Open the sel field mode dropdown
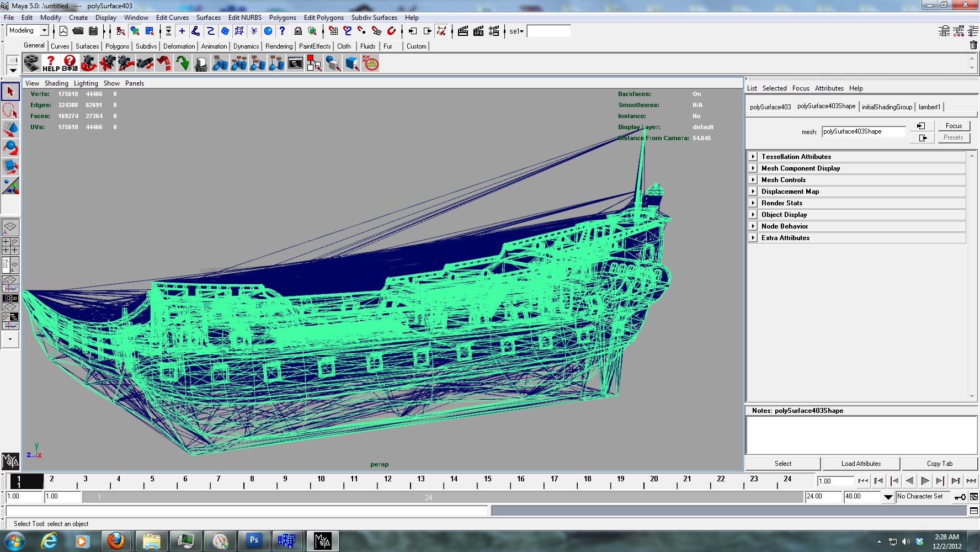 tap(516, 31)
